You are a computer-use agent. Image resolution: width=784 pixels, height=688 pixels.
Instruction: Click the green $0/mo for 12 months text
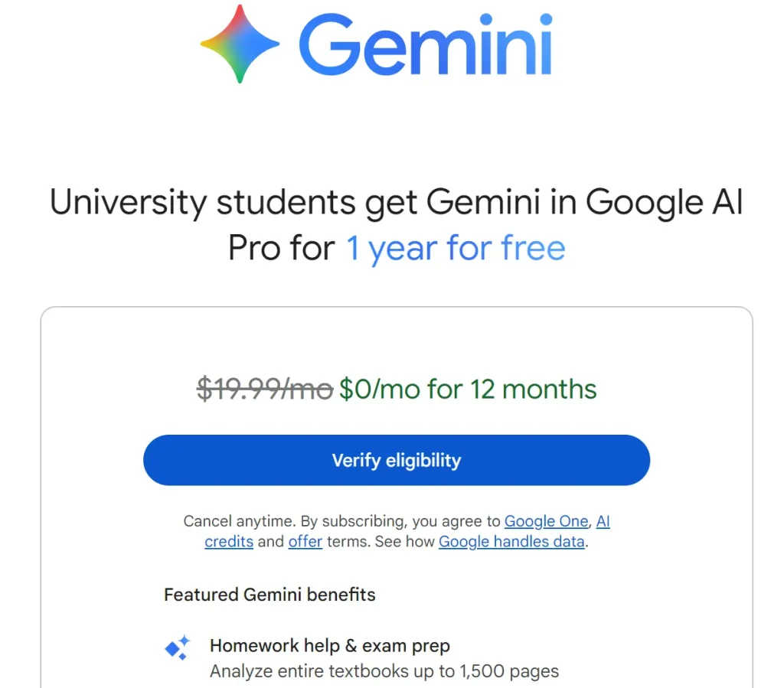pos(468,389)
